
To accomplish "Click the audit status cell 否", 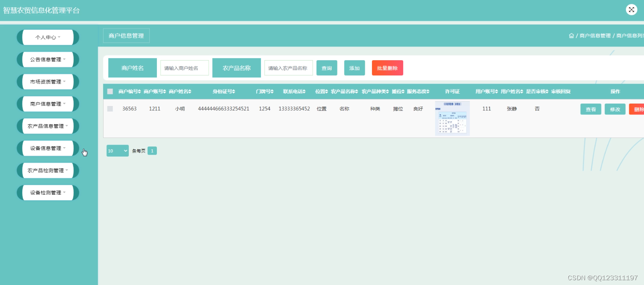I will [x=537, y=109].
